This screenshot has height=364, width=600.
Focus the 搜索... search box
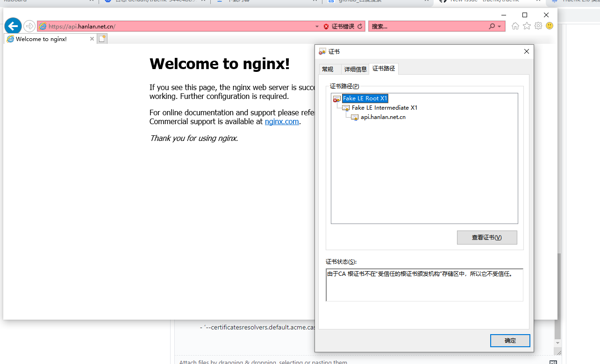(429, 27)
